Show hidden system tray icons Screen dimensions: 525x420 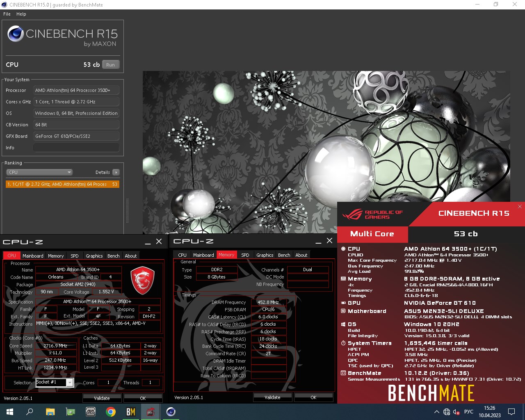tap(436, 412)
